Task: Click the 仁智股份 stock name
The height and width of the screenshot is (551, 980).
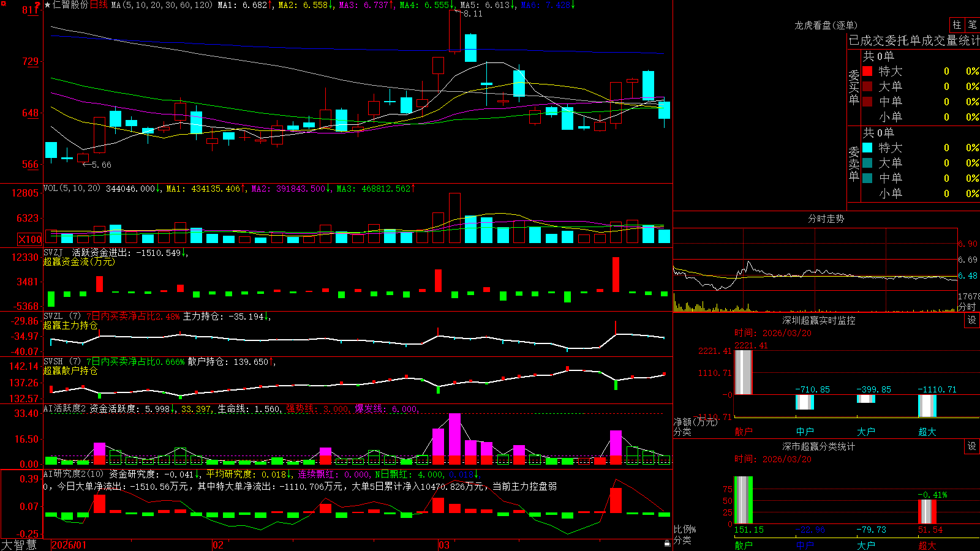Action: pyautogui.click(x=70, y=5)
